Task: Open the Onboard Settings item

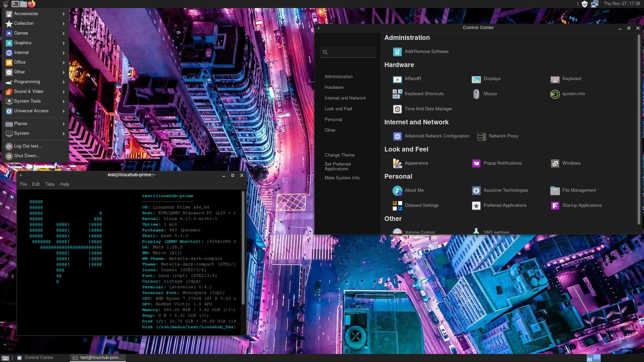Action: coord(421,205)
